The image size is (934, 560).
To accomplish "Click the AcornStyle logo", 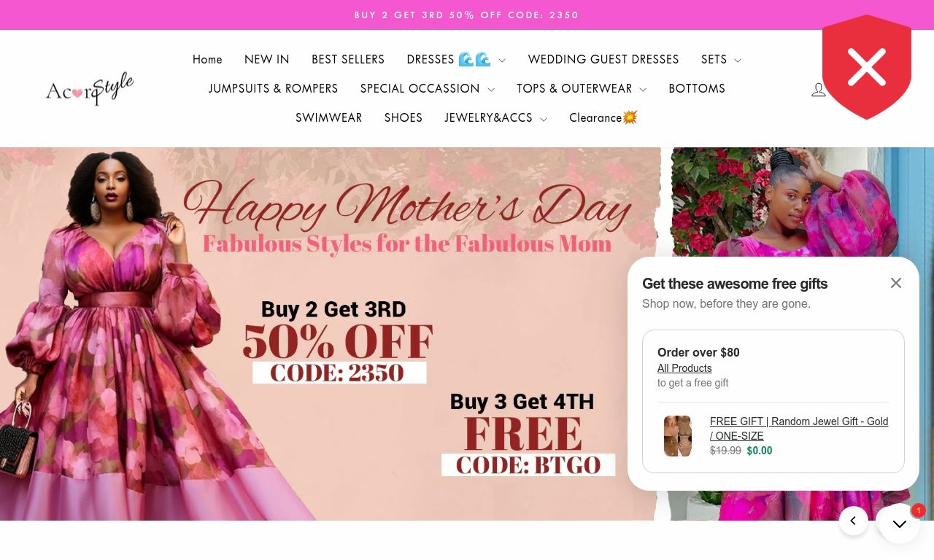I will pyautogui.click(x=90, y=89).
